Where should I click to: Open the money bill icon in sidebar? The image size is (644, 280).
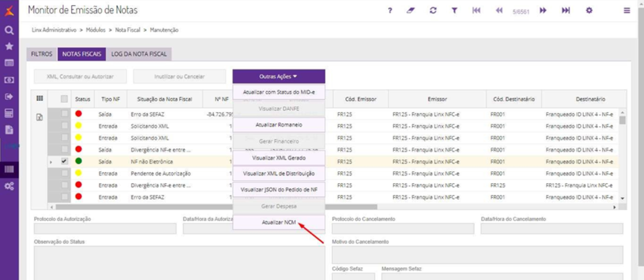(x=9, y=80)
